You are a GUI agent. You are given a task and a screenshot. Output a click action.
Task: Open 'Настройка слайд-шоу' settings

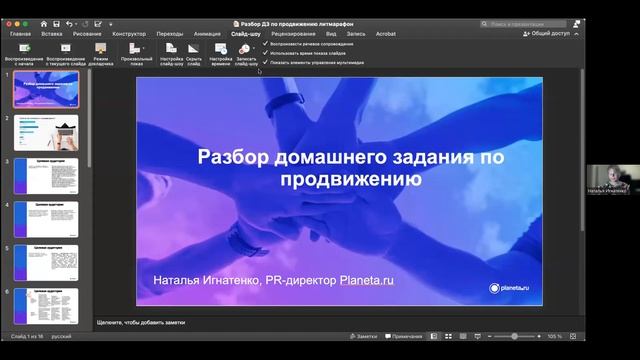coord(171,55)
